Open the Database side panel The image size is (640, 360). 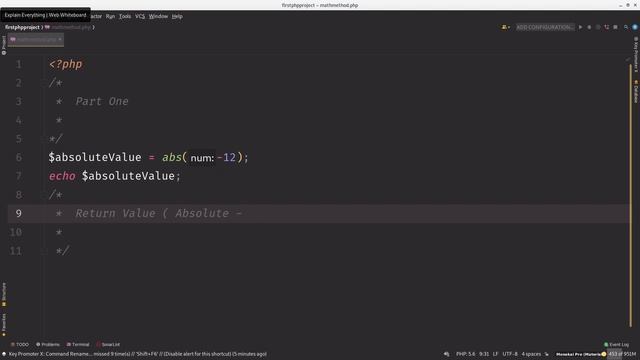click(636, 91)
